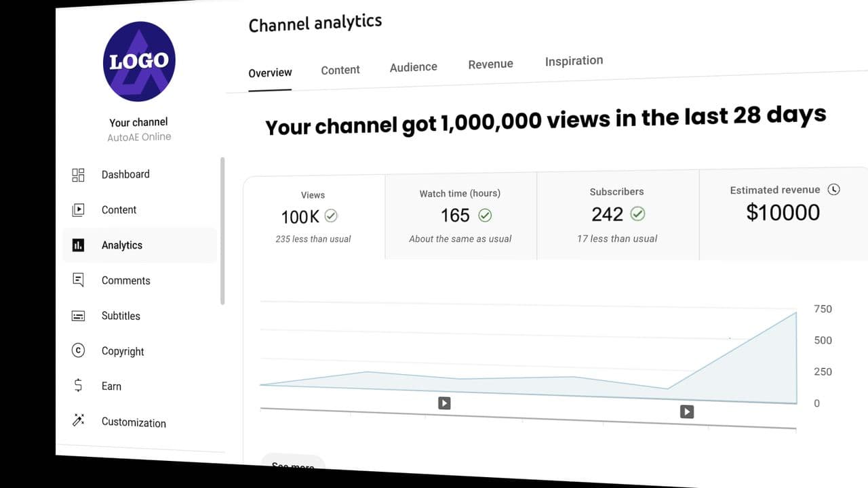Image resolution: width=868 pixels, height=488 pixels.
Task: Open Subtitles in the sidebar
Action: [121, 316]
